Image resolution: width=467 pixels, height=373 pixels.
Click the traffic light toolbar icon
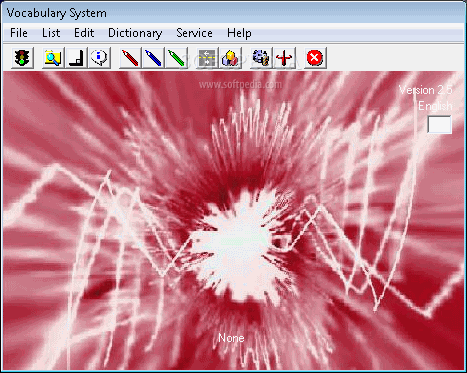click(x=22, y=58)
